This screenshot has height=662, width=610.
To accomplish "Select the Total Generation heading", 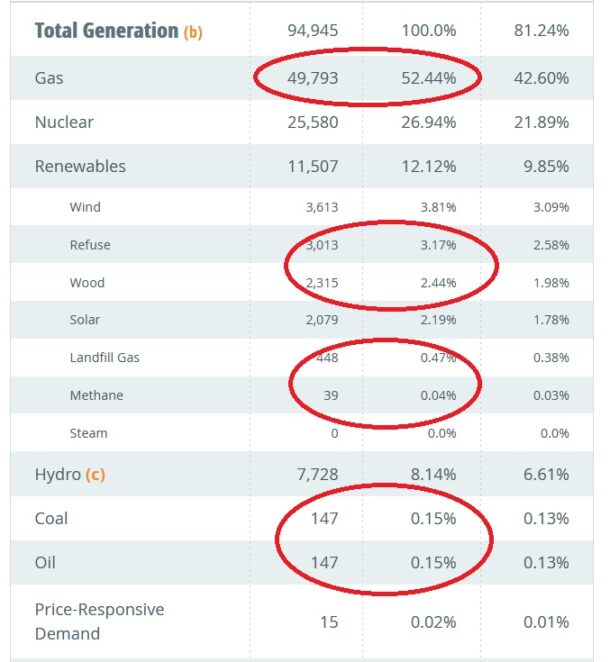I will pyautogui.click(x=106, y=31).
